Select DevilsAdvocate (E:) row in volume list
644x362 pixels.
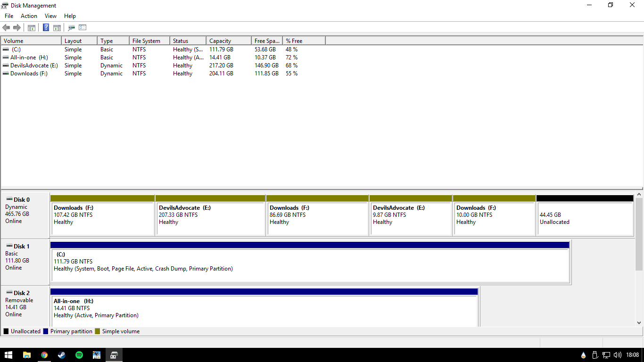[34, 66]
